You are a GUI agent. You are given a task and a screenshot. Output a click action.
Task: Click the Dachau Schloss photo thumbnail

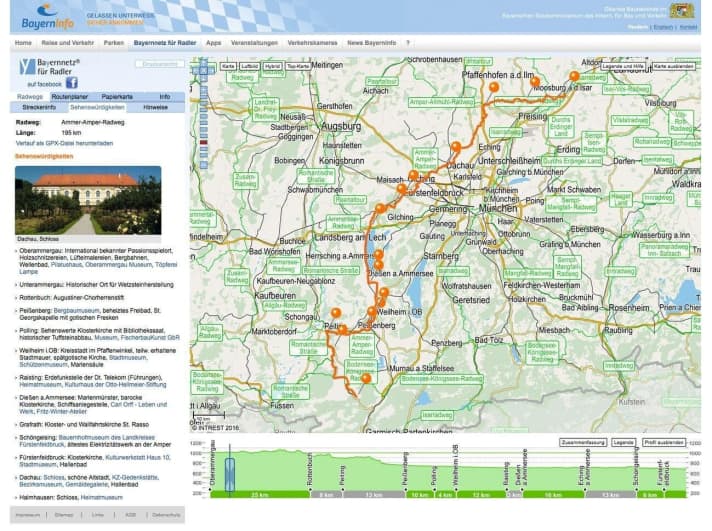[x=87, y=200]
